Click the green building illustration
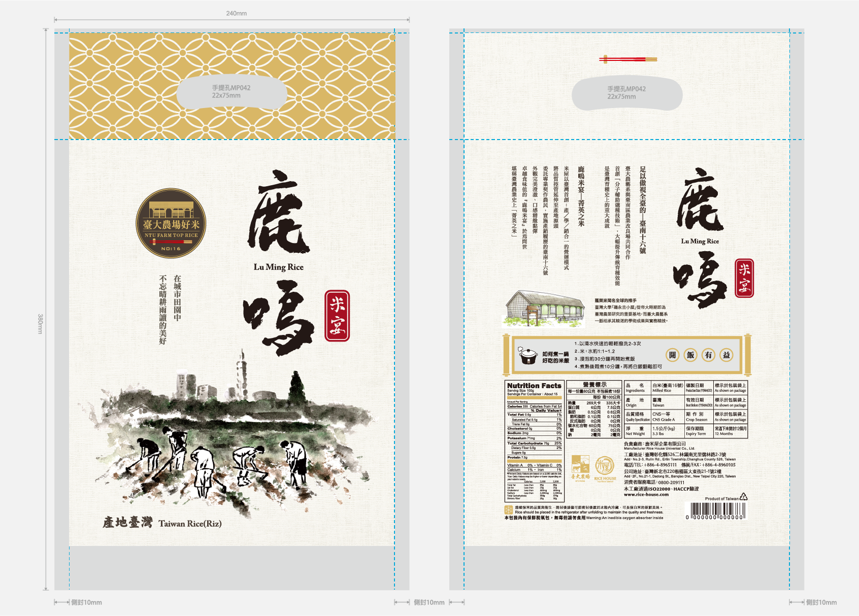Screen dimensions: 859x616 (x=544, y=309)
